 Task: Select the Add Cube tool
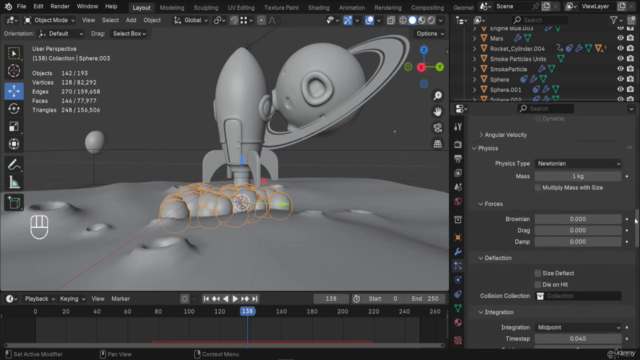click(x=14, y=202)
